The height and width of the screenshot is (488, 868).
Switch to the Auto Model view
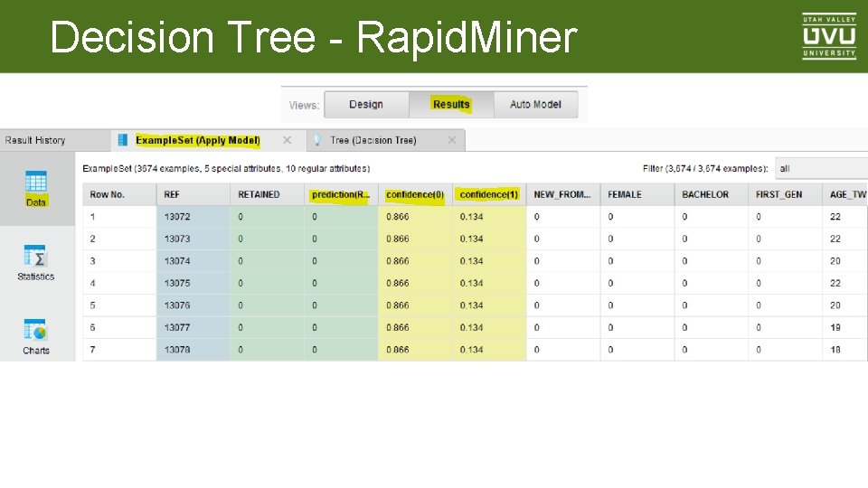tap(535, 105)
